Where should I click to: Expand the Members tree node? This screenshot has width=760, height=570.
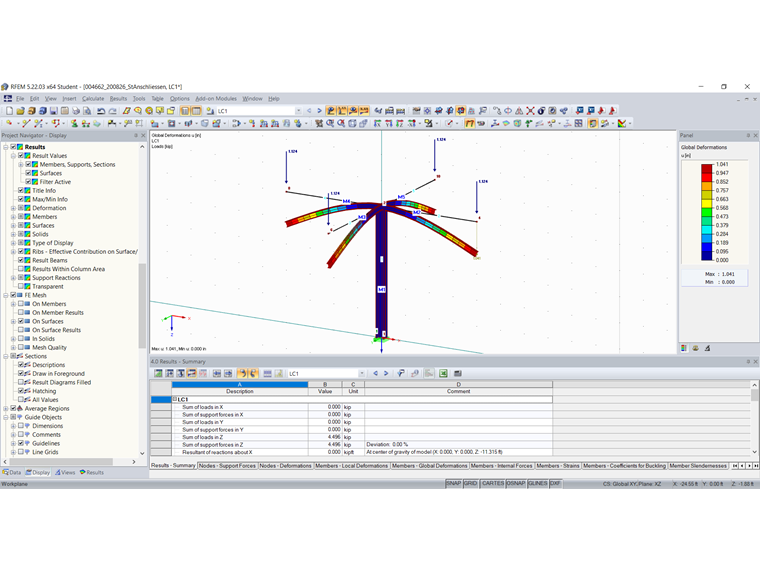tap(14, 217)
